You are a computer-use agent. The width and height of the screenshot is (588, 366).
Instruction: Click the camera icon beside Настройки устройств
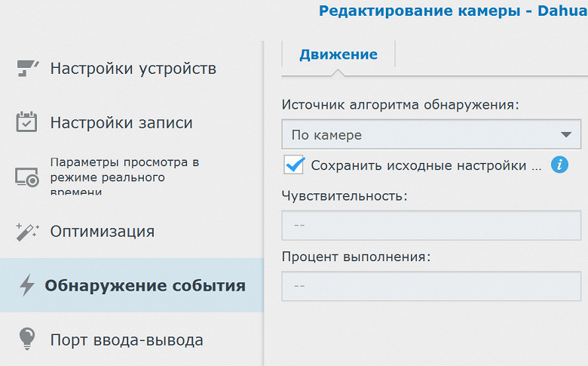(x=27, y=69)
